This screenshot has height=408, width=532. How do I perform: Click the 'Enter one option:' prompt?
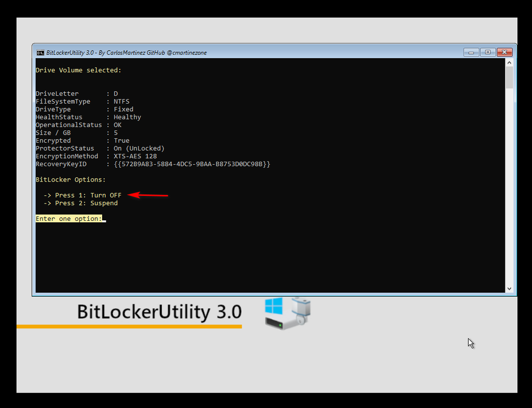[69, 219]
